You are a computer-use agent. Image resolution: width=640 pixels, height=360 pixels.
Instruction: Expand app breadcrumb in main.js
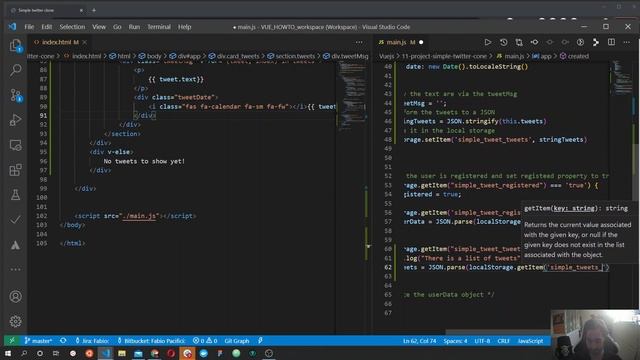point(542,56)
